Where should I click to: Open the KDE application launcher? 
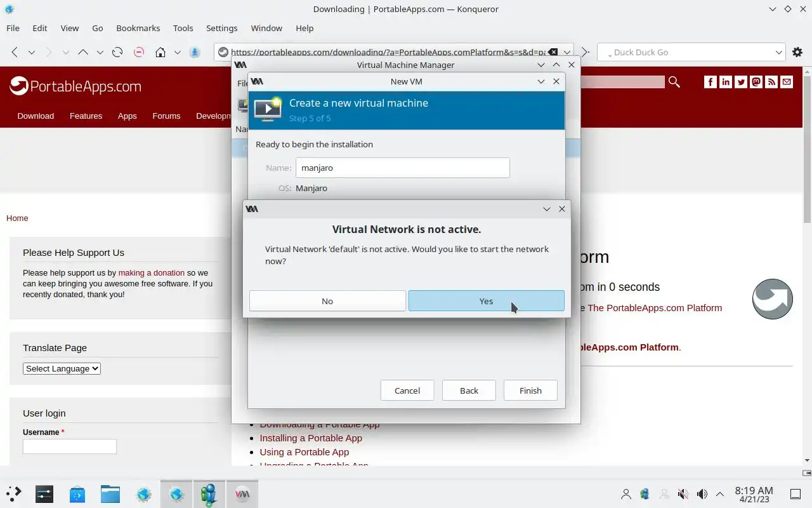coord(14,494)
